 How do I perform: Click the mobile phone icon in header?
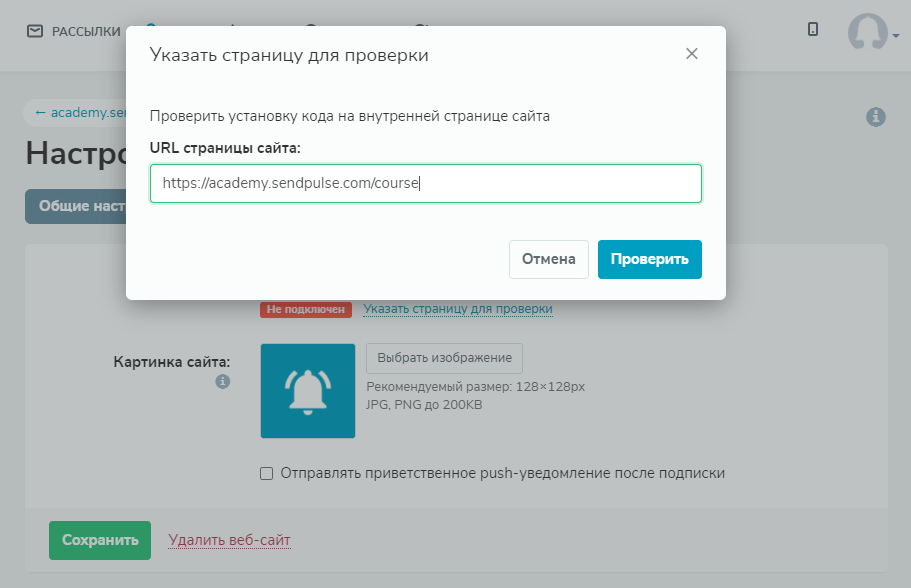pyautogui.click(x=813, y=30)
